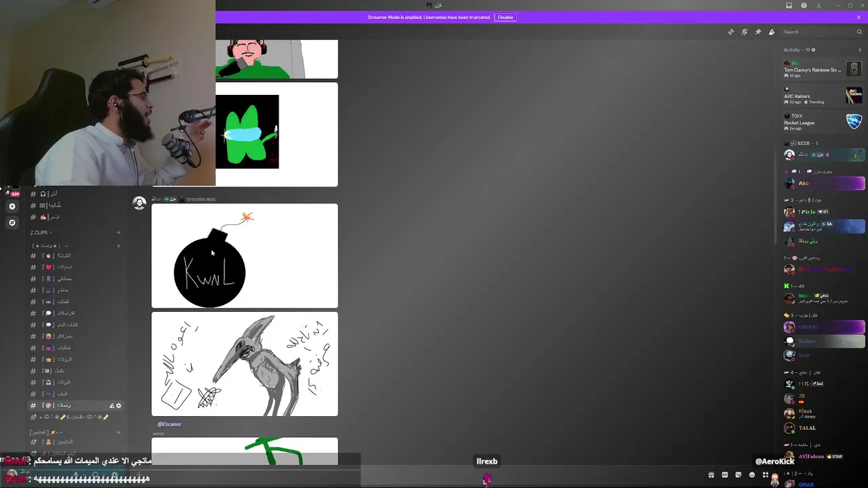The image size is (868, 488).
Task: Click the Rocket League game logo
Action: pos(854,122)
